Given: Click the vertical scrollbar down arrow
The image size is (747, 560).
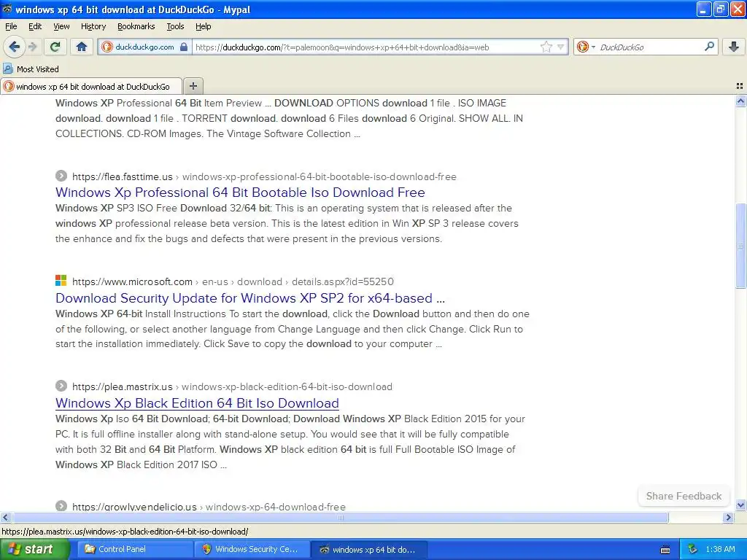Looking at the screenshot, I should tap(740, 505).
